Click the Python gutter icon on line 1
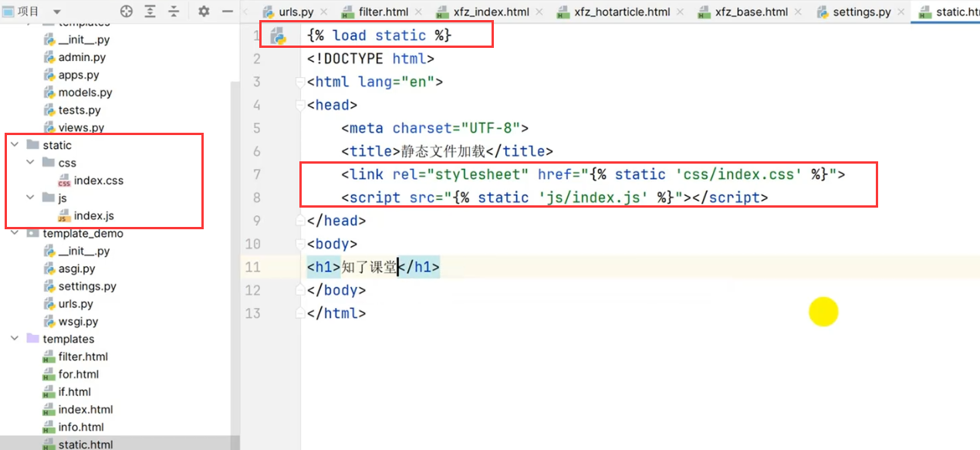 click(x=278, y=36)
